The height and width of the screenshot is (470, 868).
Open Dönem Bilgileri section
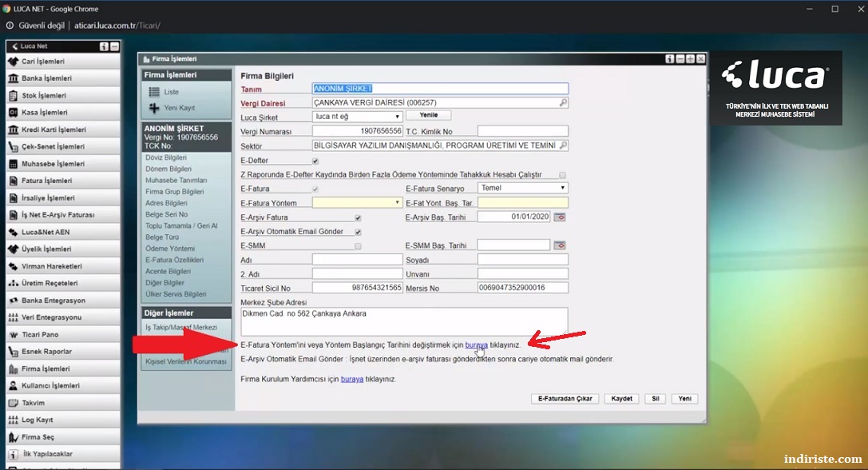coord(168,169)
